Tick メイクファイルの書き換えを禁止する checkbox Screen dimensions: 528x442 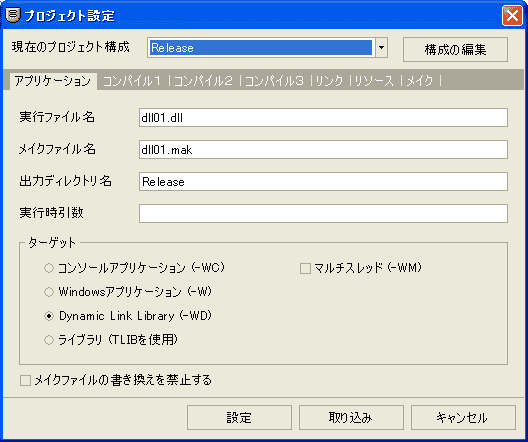[x=25, y=380]
